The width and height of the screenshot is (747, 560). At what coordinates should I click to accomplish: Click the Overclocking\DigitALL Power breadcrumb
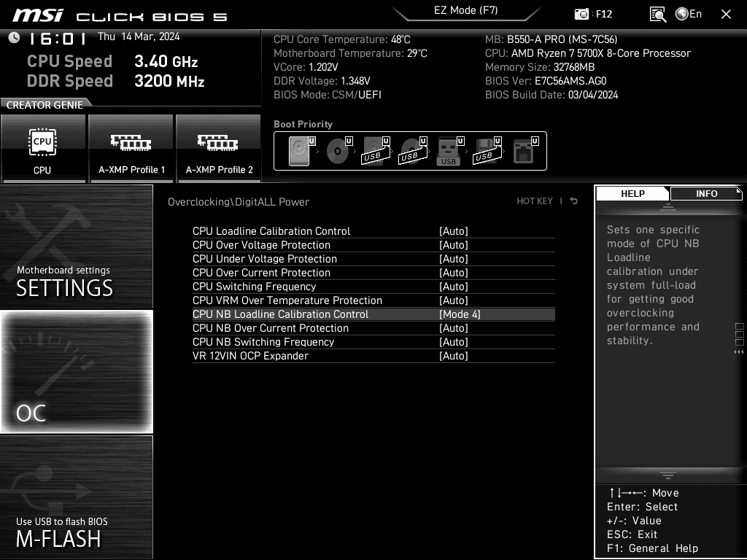click(x=239, y=202)
